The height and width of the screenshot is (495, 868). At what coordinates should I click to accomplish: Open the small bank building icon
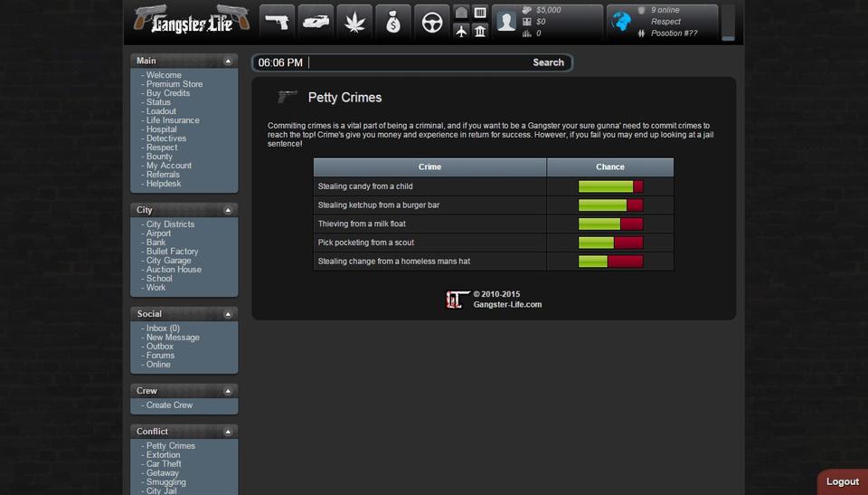(480, 32)
